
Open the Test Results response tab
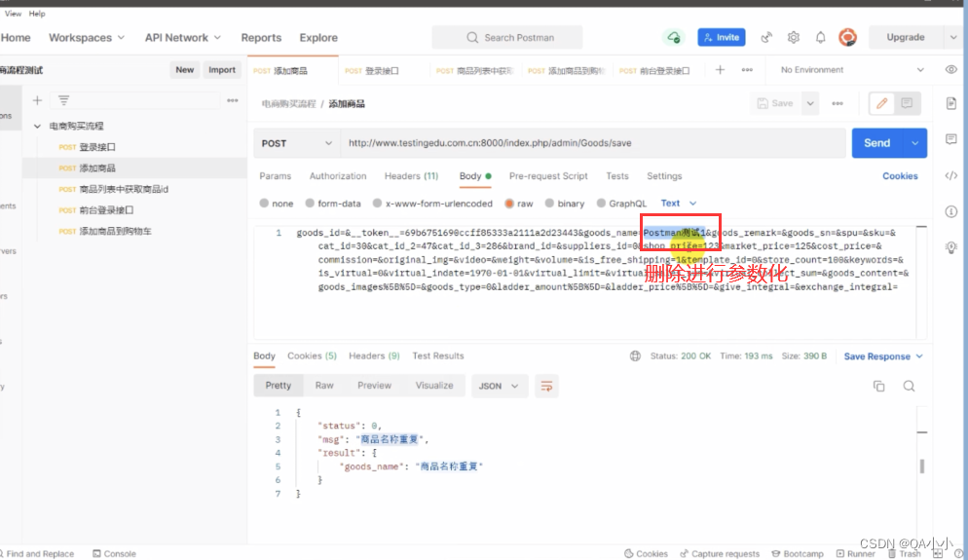437,356
